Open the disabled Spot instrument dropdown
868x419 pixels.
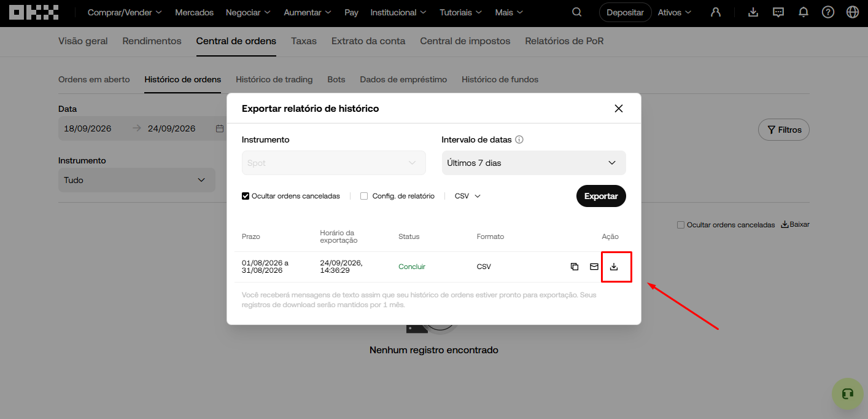click(x=334, y=163)
